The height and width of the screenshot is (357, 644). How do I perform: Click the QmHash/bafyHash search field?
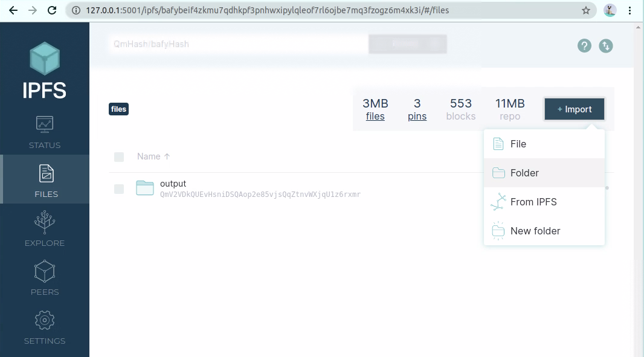point(238,44)
